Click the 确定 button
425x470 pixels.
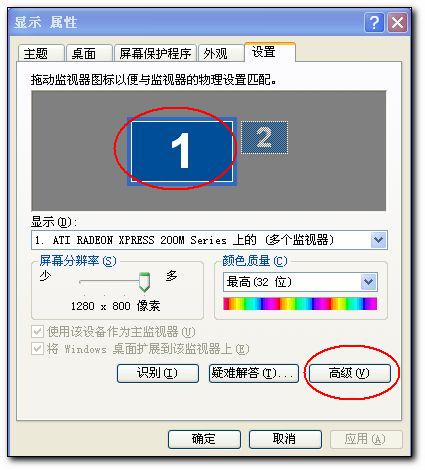tap(204, 439)
